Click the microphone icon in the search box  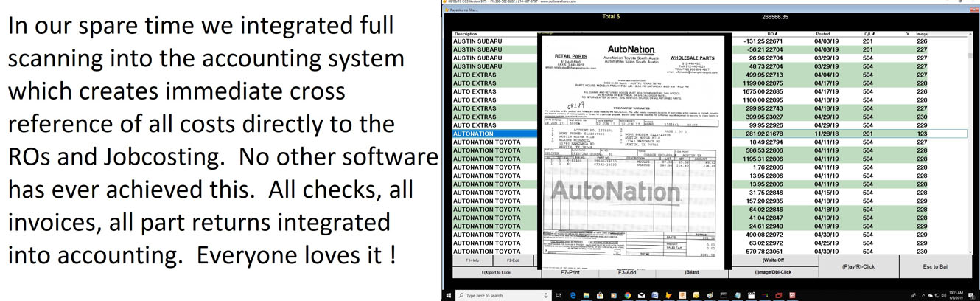click(546, 295)
